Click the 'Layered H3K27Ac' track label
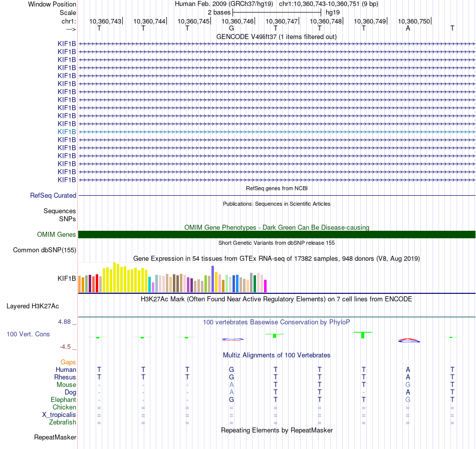This screenshot has width=476, height=449. (33, 306)
